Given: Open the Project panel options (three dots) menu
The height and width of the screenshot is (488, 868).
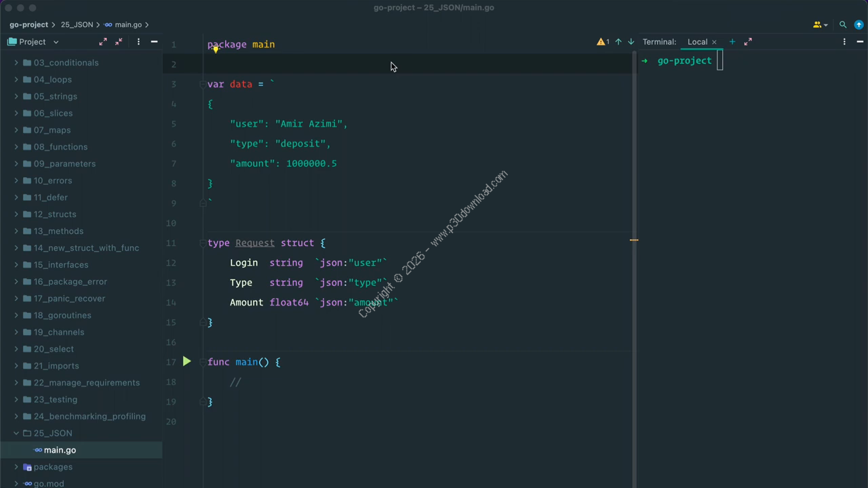Looking at the screenshot, I should click(x=138, y=42).
